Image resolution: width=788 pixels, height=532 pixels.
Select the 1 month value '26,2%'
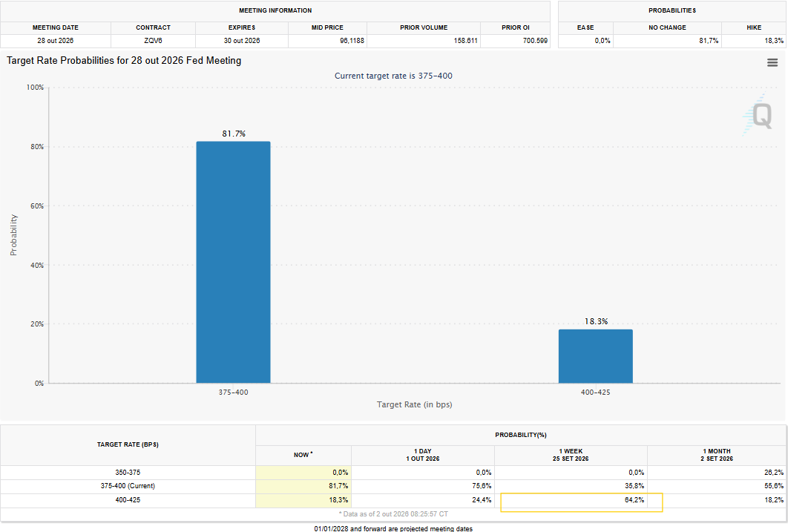pos(774,472)
